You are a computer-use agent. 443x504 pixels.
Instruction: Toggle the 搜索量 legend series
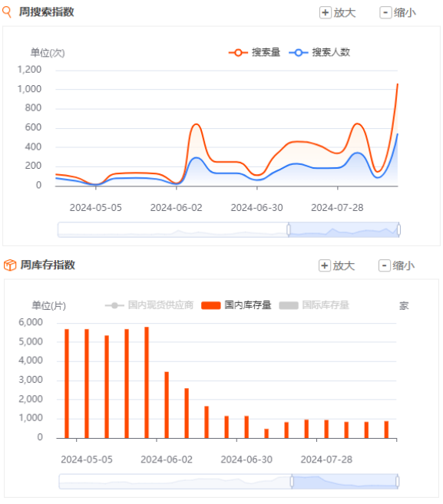(254, 52)
